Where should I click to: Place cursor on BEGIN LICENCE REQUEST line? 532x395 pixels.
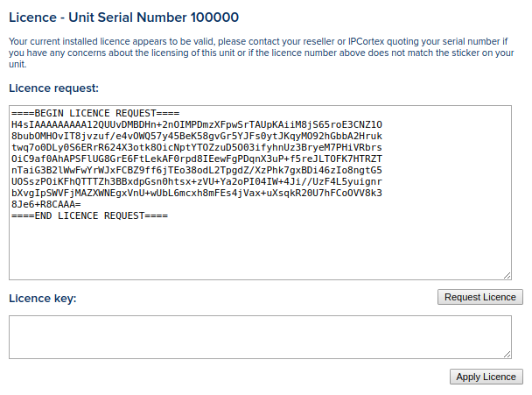[x=95, y=113]
